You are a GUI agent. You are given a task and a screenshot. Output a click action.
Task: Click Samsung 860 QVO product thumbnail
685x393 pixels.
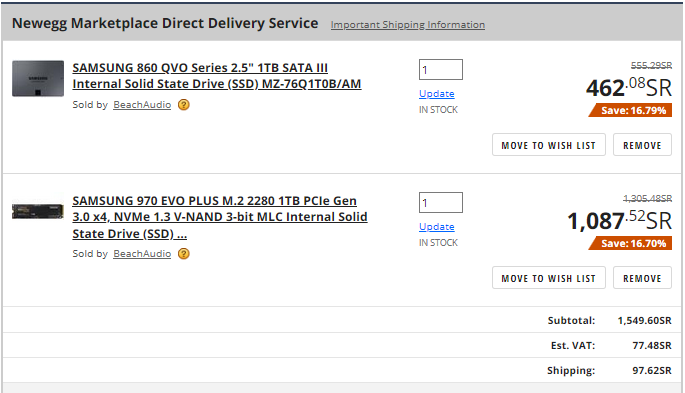pos(38,79)
